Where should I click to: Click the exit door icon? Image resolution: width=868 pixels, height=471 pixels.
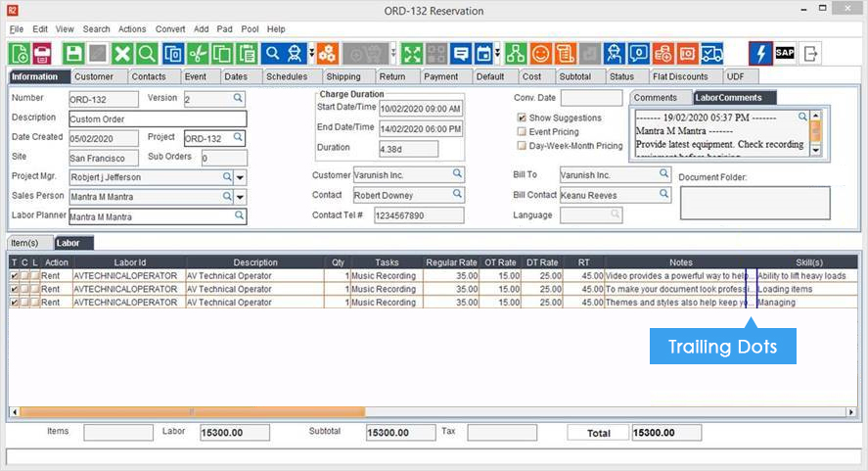[810, 53]
